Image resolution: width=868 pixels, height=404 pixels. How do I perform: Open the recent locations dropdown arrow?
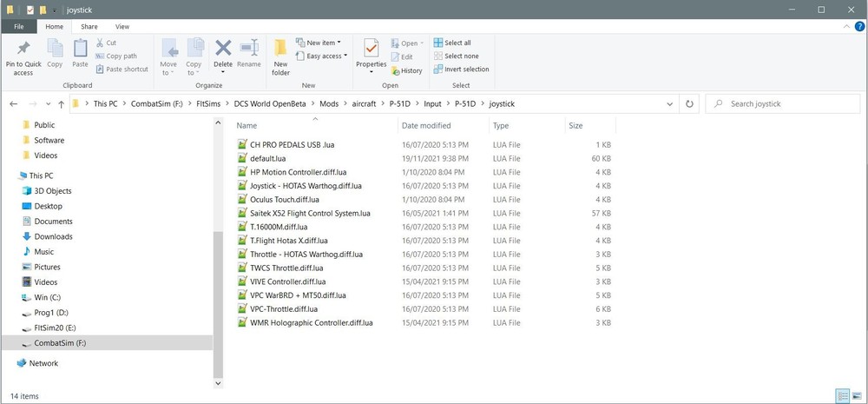click(x=48, y=104)
